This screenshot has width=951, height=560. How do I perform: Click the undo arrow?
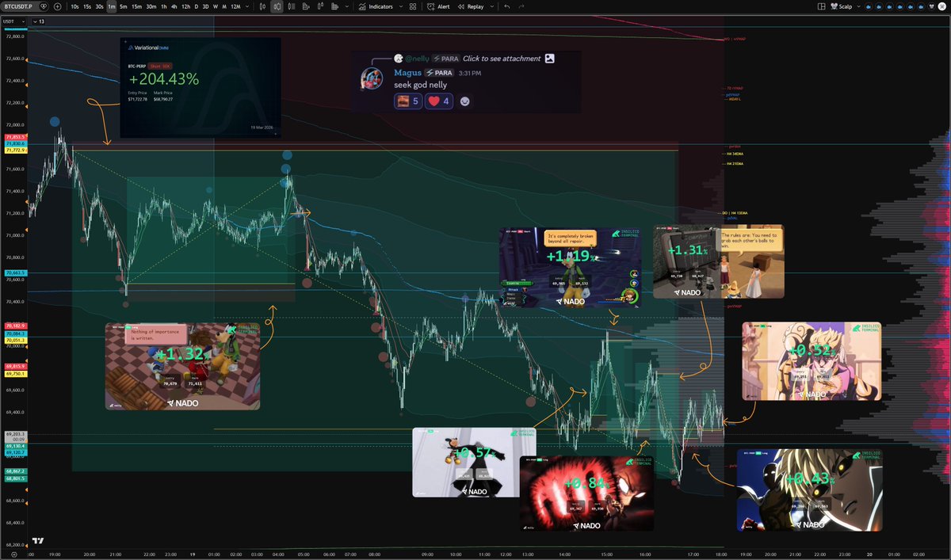click(507, 6)
